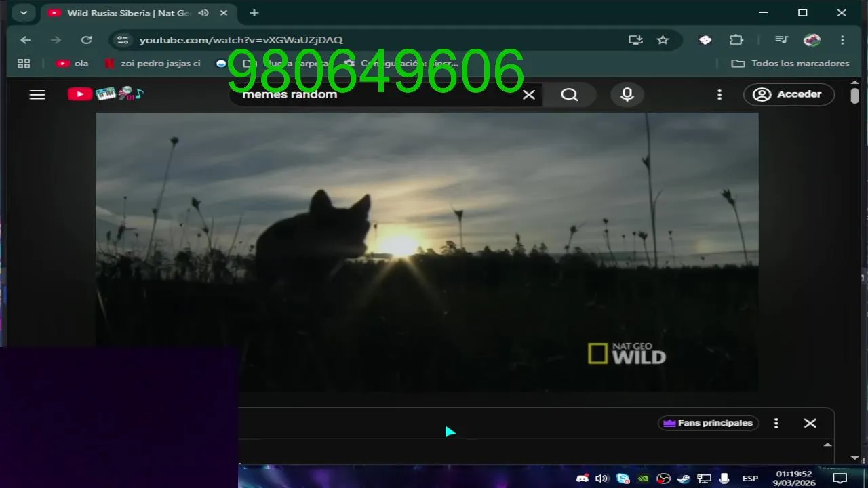Image resolution: width=868 pixels, height=488 pixels.
Task: Open OBS Studio tray icon
Action: point(663,479)
